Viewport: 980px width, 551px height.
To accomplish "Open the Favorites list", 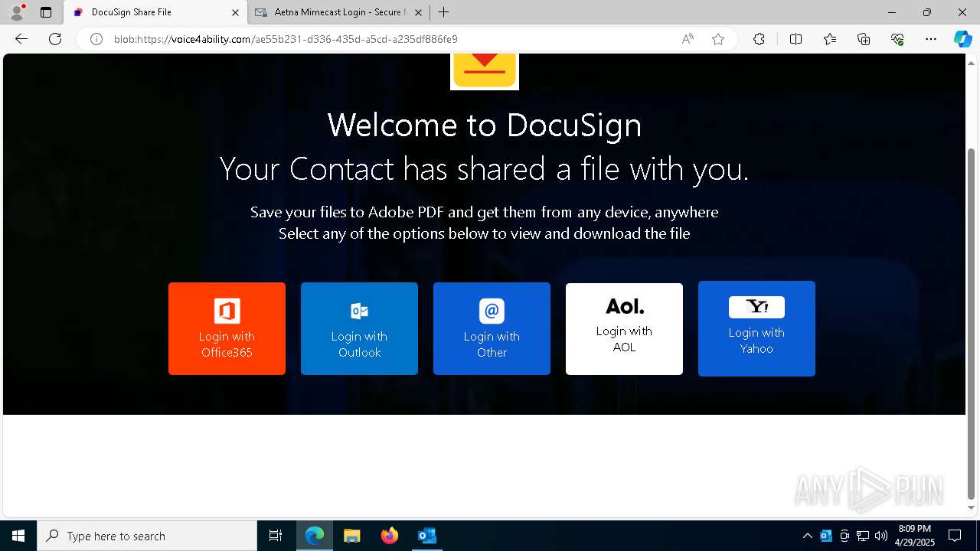I will tap(830, 39).
